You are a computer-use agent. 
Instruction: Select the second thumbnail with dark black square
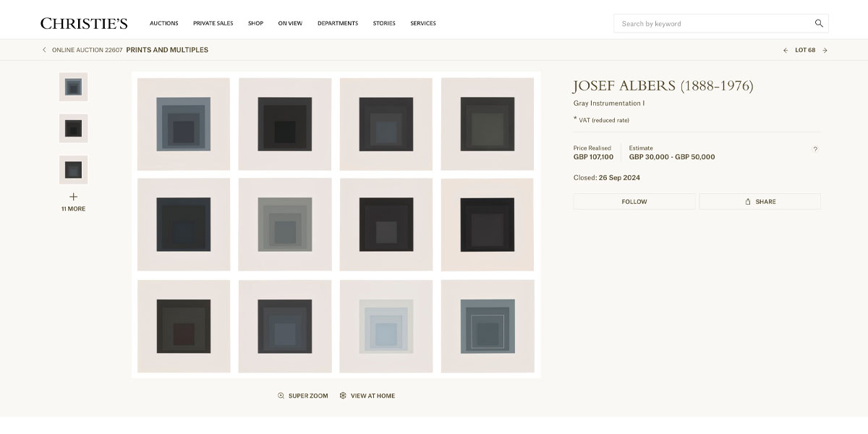point(73,129)
